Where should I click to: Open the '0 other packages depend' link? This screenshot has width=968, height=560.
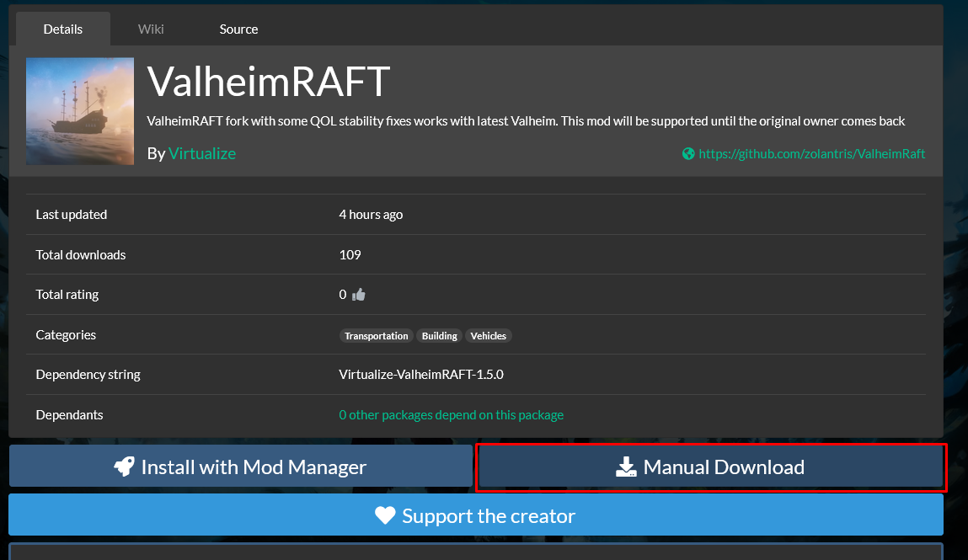[452, 415]
